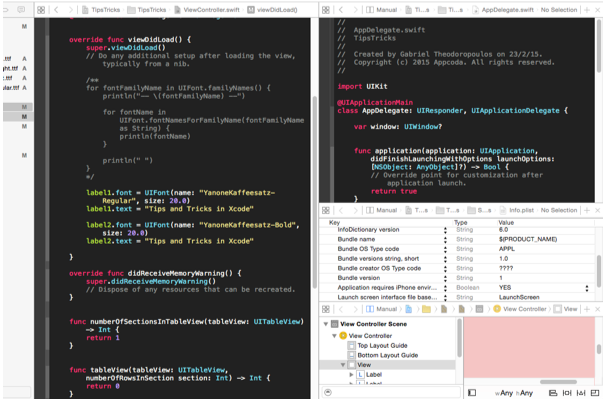The image size is (605, 401).
Task: Collapse the View Controller Scene disclosure triangle
Action: [x=326, y=324]
